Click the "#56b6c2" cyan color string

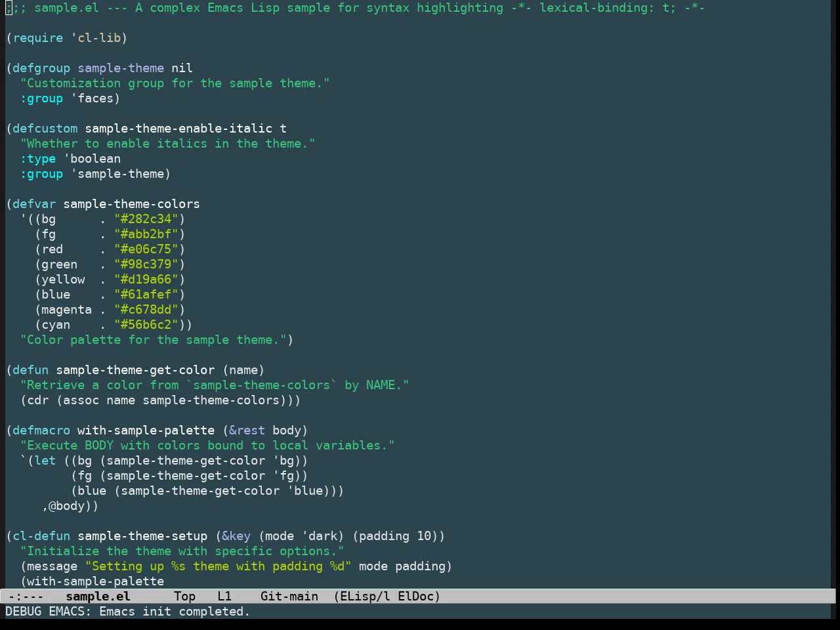(x=146, y=325)
